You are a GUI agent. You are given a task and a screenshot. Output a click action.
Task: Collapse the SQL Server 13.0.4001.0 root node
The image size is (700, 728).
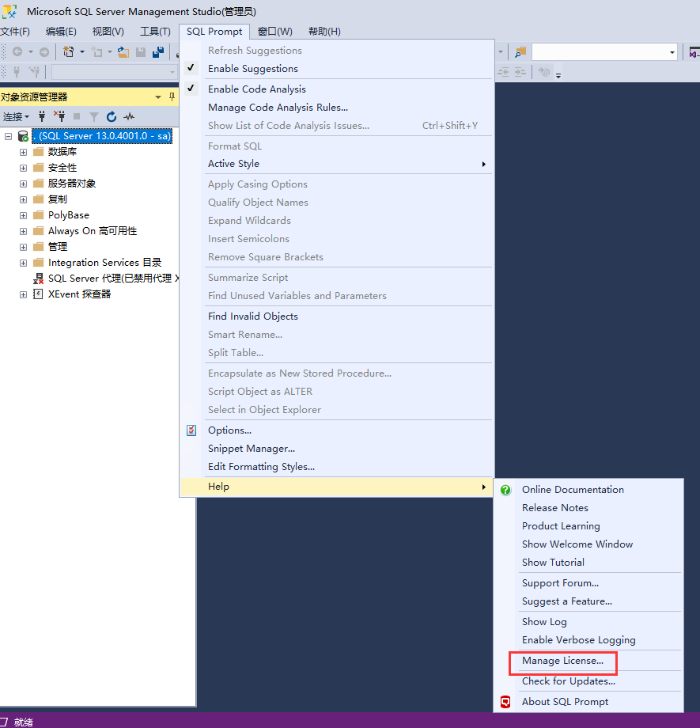coord(8,136)
